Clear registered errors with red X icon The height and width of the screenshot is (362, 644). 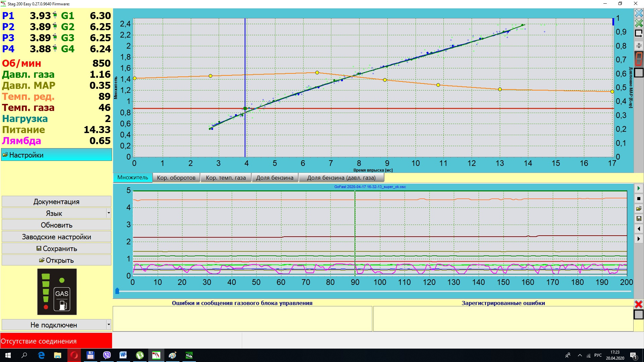(638, 304)
